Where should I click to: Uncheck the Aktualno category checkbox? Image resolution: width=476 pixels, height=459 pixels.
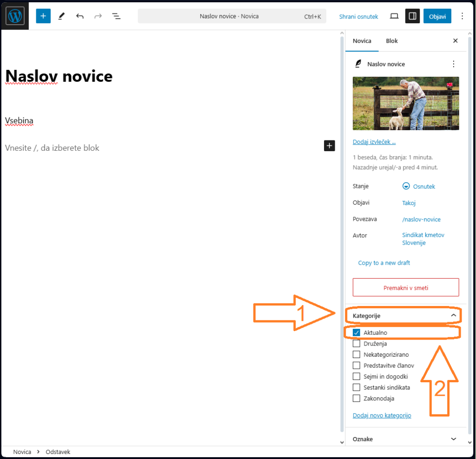357,333
